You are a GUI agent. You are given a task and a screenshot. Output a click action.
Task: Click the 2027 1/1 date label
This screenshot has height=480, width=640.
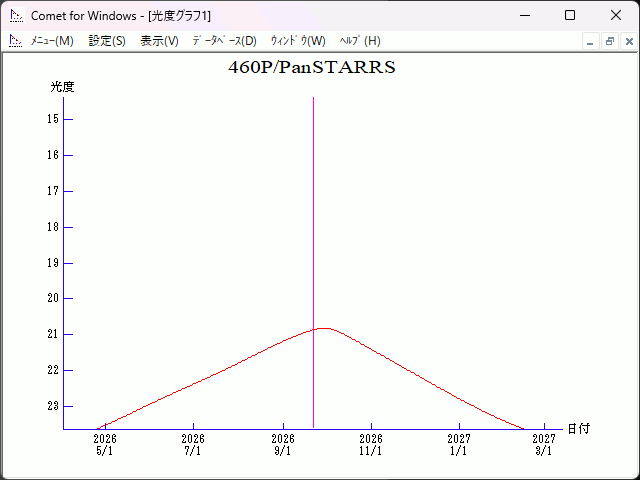(x=459, y=445)
